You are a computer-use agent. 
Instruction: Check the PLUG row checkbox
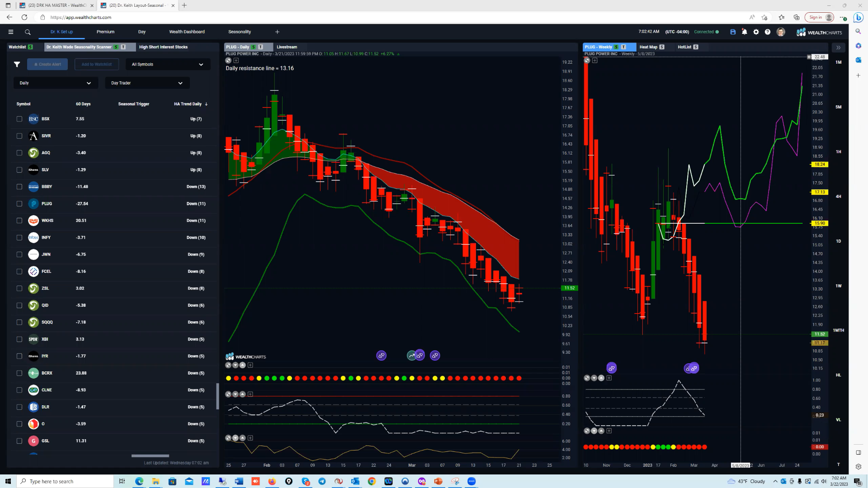19,204
